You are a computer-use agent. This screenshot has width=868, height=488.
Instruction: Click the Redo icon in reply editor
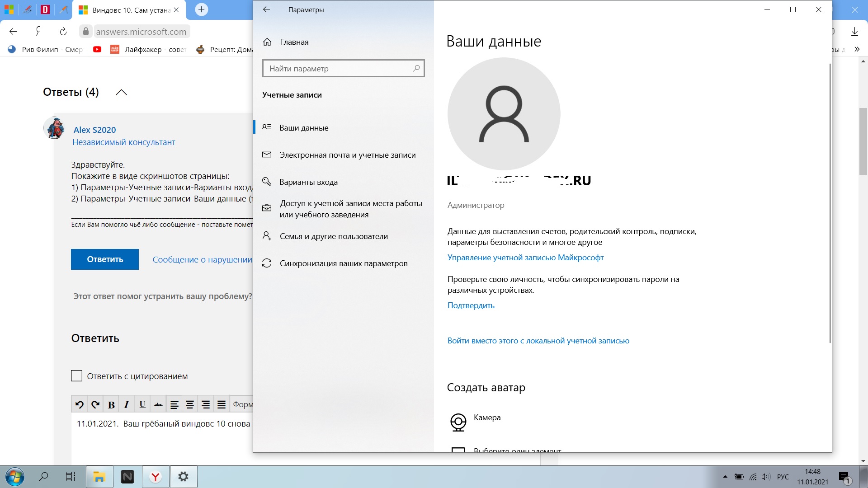[95, 404]
